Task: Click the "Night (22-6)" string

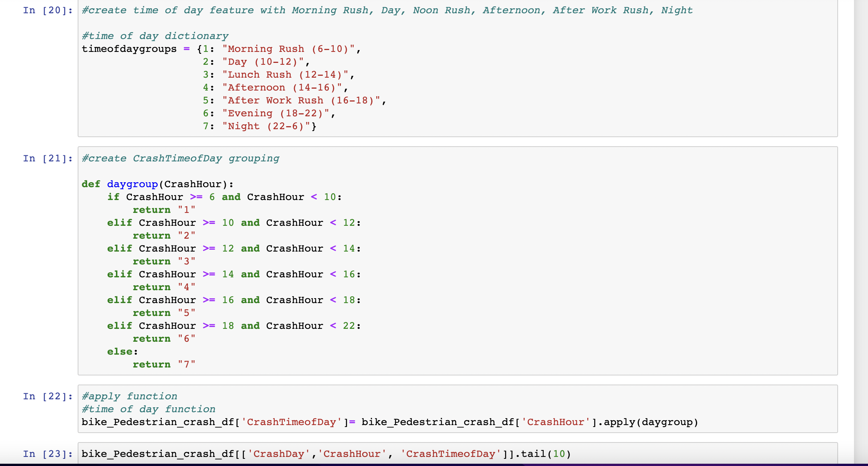Action: (266, 126)
